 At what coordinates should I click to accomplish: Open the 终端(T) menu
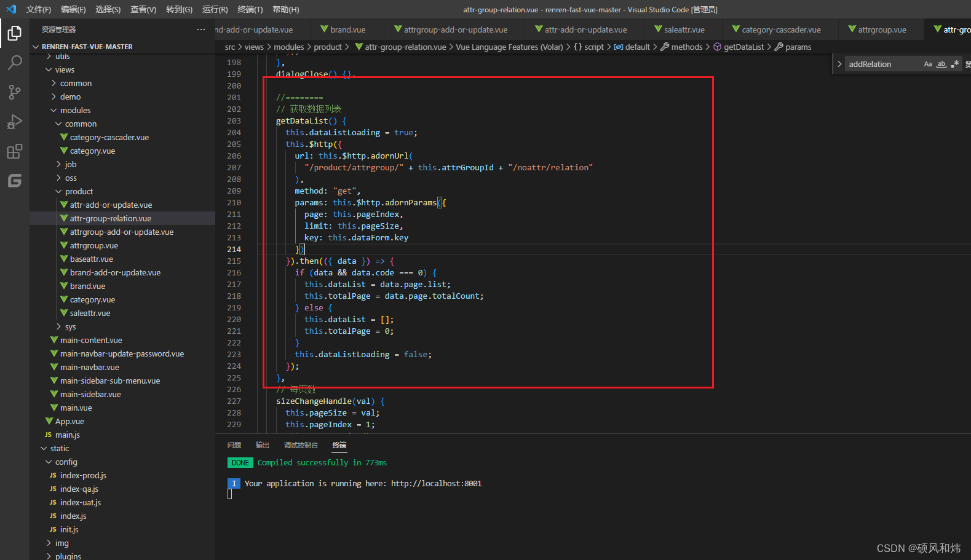click(x=250, y=9)
